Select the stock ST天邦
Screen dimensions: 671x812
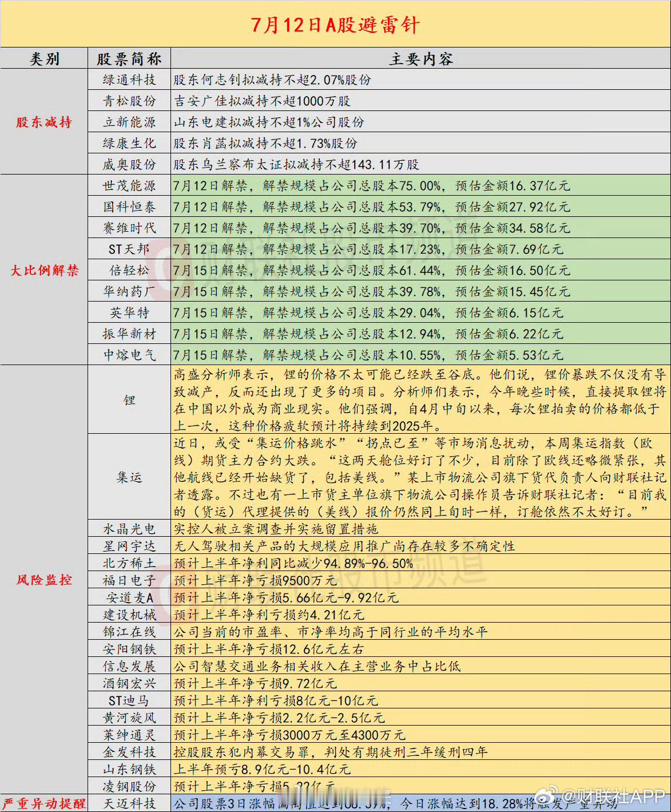[128, 248]
